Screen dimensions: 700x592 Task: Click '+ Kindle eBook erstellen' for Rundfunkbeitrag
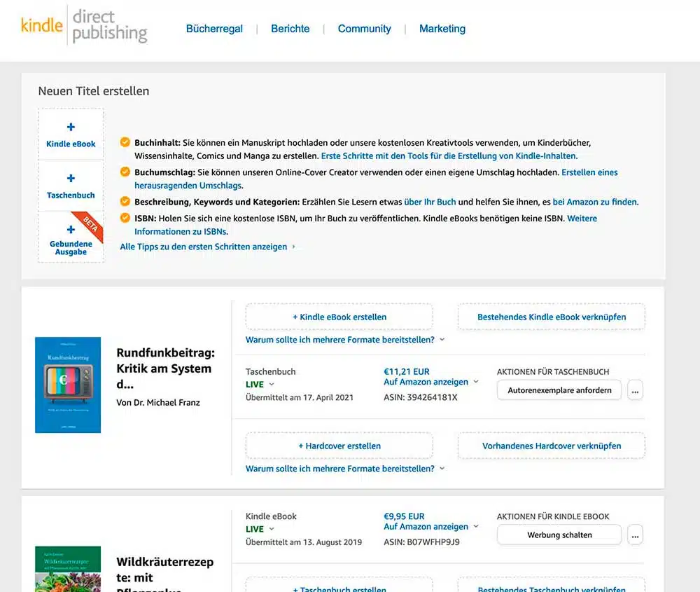339,317
